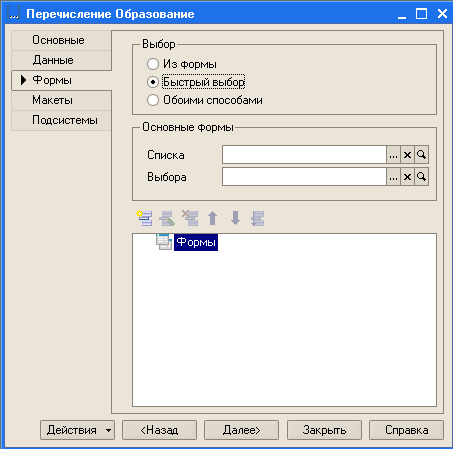The height and width of the screenshot is (449, 453).
Task: Click magnifier icon next to Списка field
Action: coord(421,155)
